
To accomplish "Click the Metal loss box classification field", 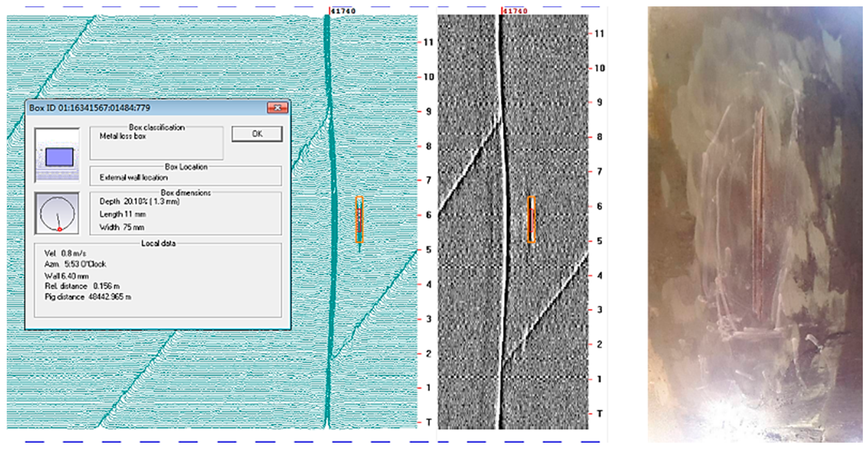I will coord(123,136).
